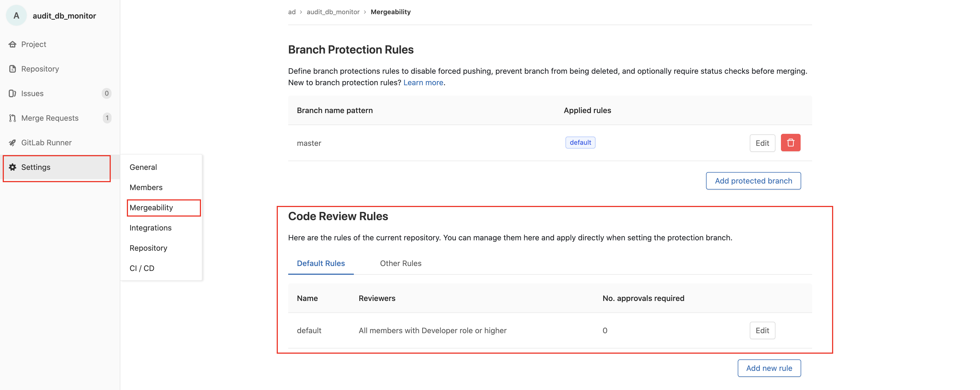Click the audit_db_monitor avatar
The height and width of the screenshot is (390, 980).
pyautogui.click(x=16, y=16)
